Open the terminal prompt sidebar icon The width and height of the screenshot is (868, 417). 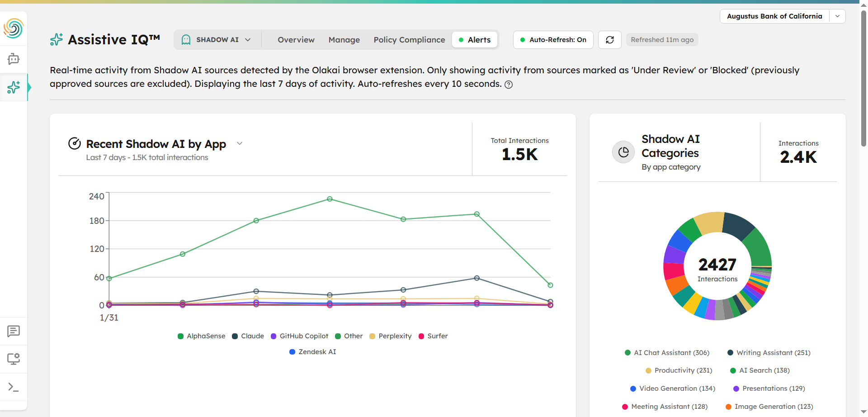point(14,387)
